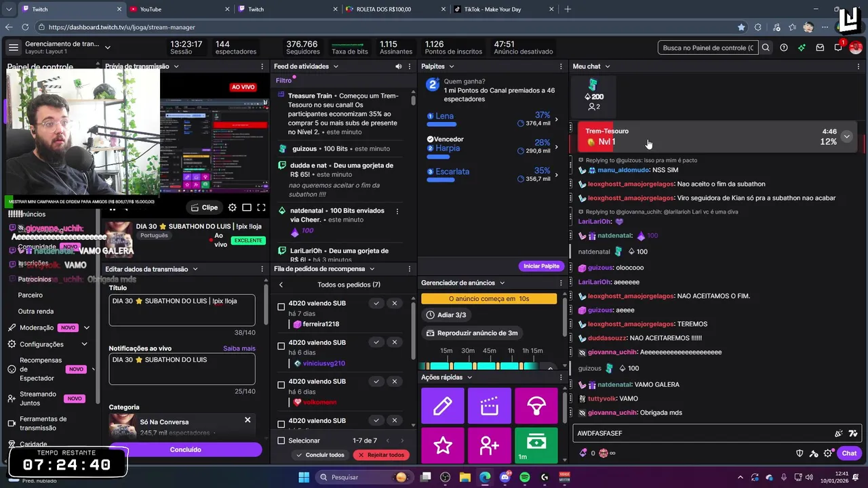Image resolution: width=868 pixels, height=488 pixels.
Task: Expand Gerenciador de anúncios dropdown
Action: click(x=502, y=283)
